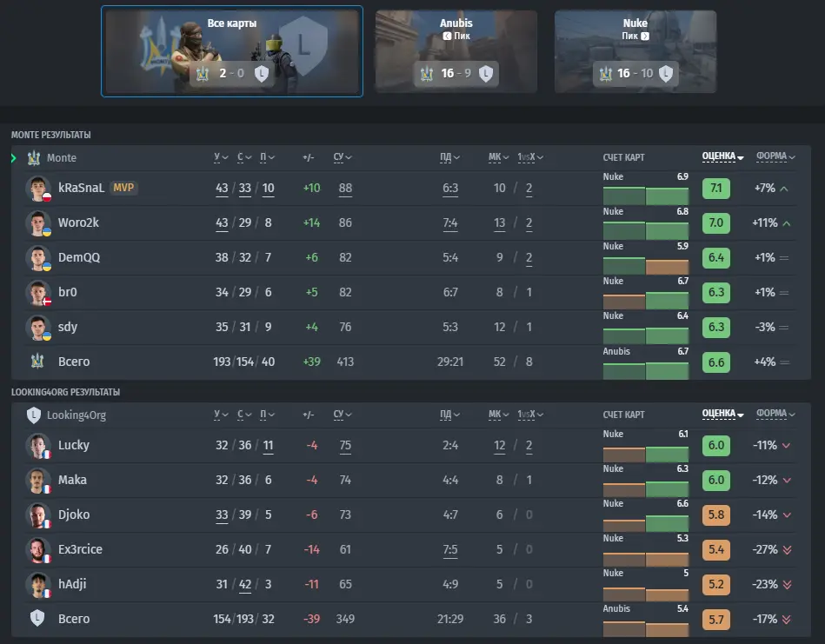Click Ex3rcice's 7:5 ПД value
This screenshot has height=644, width=825.
point(450,550)
